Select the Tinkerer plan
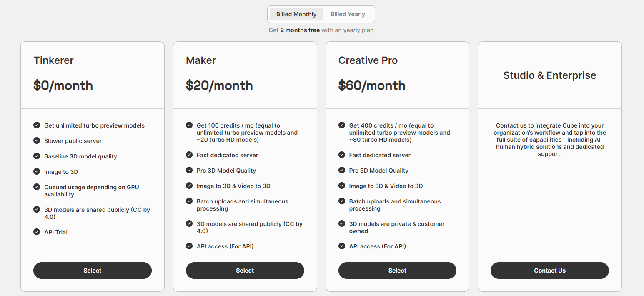 93,271
